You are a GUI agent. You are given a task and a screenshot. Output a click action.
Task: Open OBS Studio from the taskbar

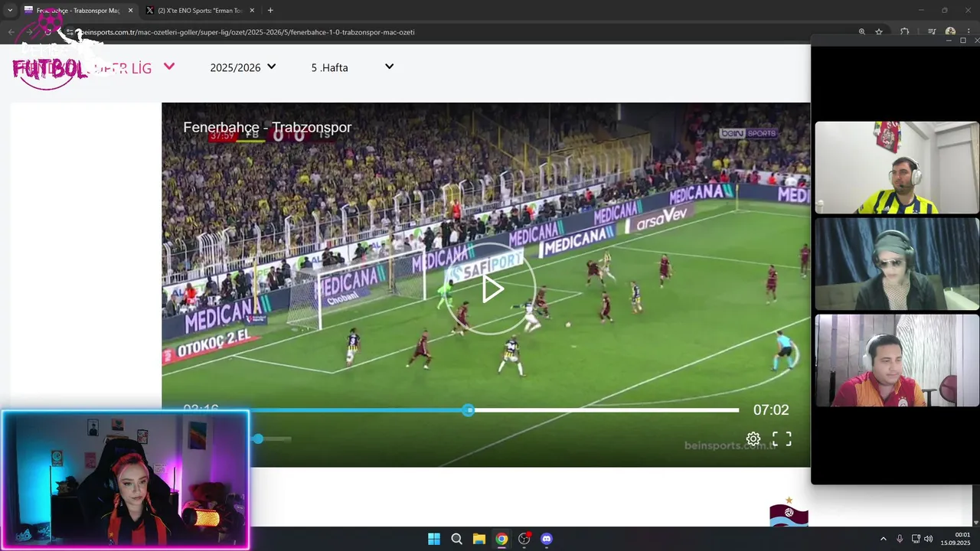pyautogui.click(x=524, y=539)
